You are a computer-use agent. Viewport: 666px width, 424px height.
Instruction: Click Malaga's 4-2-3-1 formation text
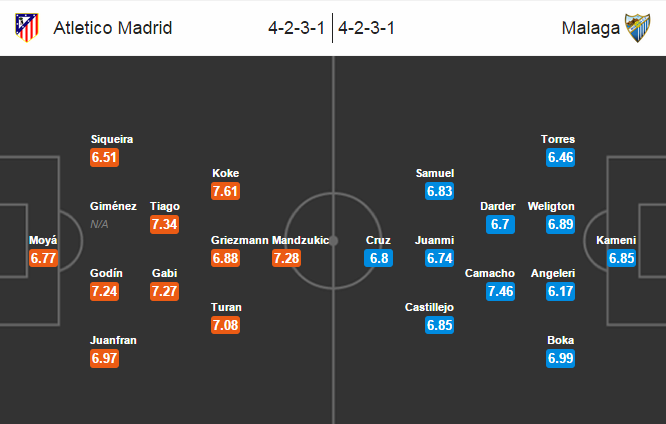coord(367,28)
